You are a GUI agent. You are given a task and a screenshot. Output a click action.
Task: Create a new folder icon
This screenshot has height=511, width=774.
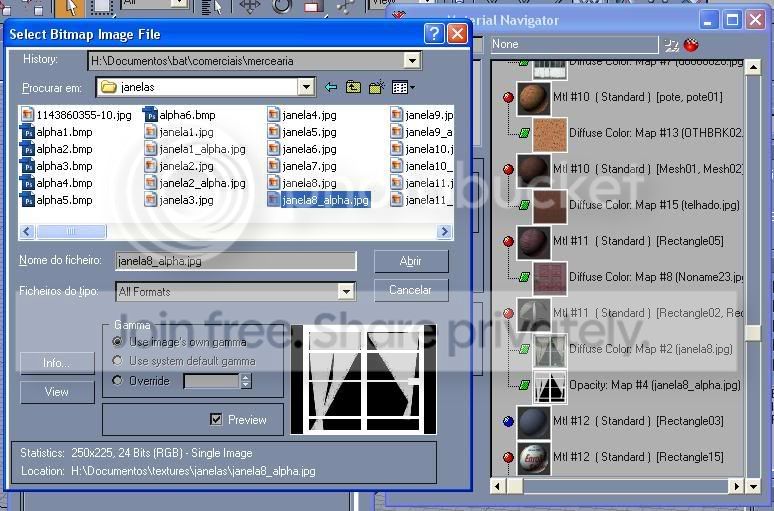coord(377,87)
